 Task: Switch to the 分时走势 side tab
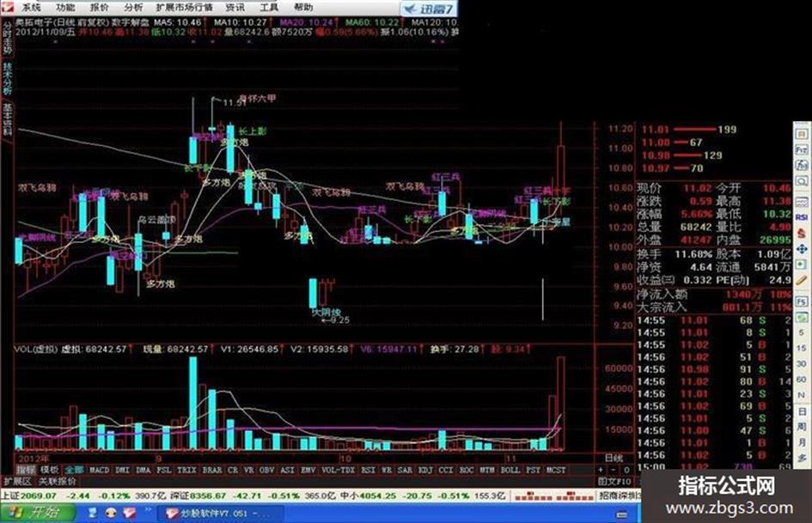pos(7,39)
